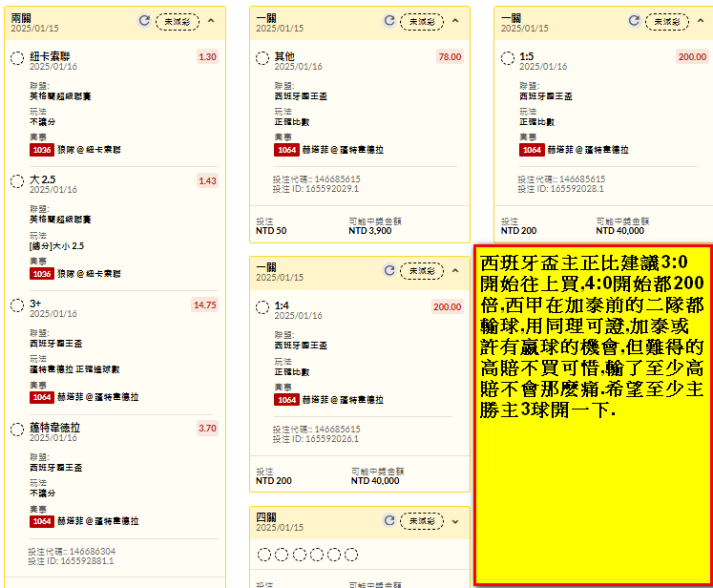713x588 pixels.
Task: Click NTD 50 stake amount
Action: [271, 231]
